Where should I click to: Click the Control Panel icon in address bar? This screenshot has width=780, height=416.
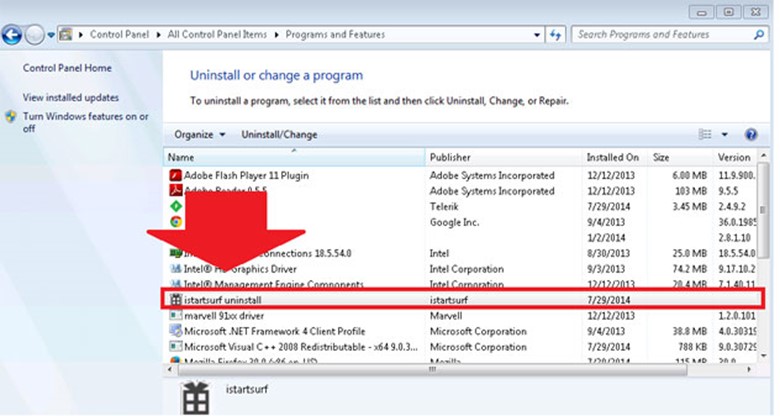65,35
